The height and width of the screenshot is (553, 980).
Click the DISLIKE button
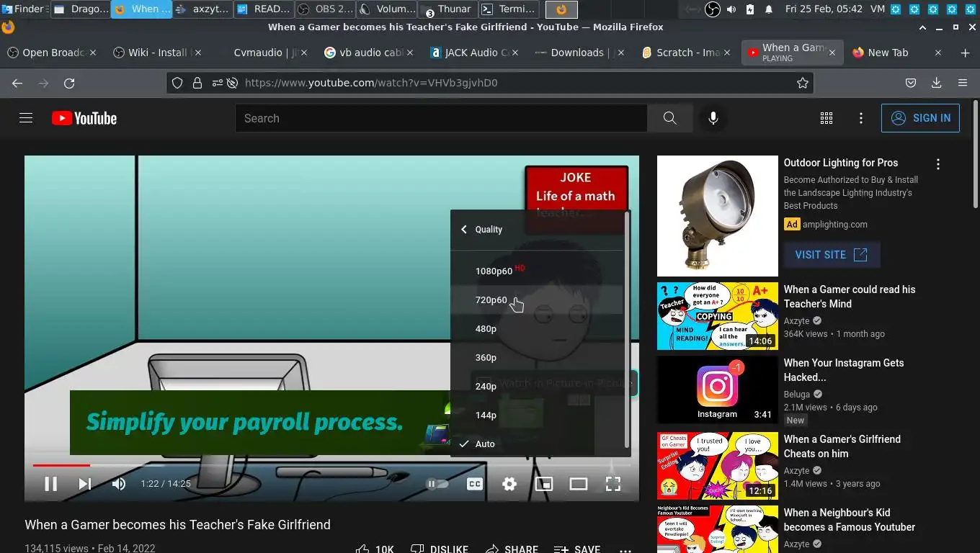click(x=440, y=549)
